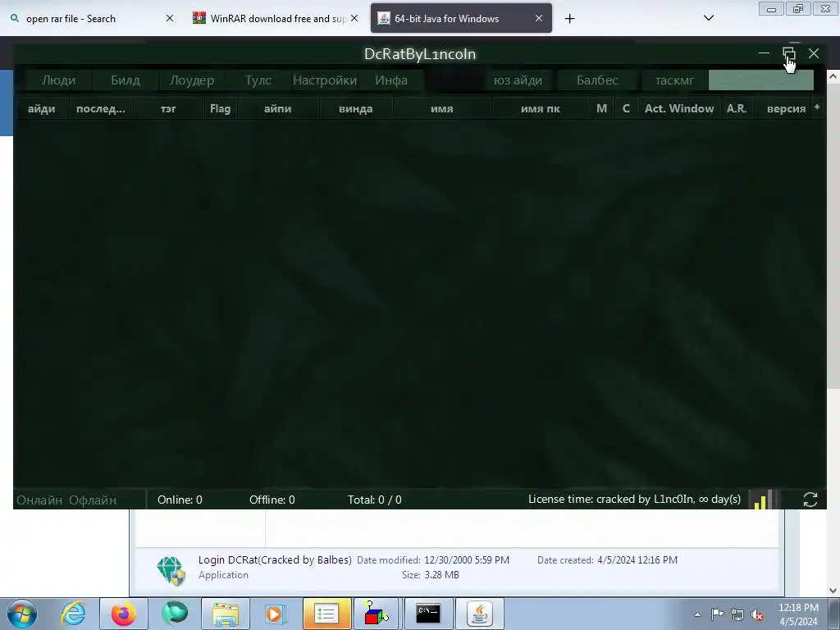This screenshot has width=840, height=630.
Task: Open the checklist app taskbar icon
Action: [x=326, y=614]
